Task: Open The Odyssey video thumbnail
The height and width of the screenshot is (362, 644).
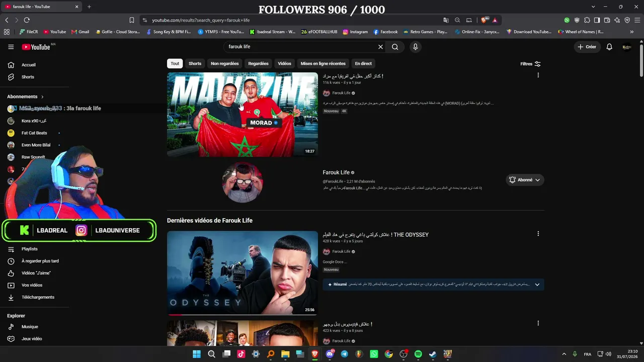Action: click(x=243, y=273)
